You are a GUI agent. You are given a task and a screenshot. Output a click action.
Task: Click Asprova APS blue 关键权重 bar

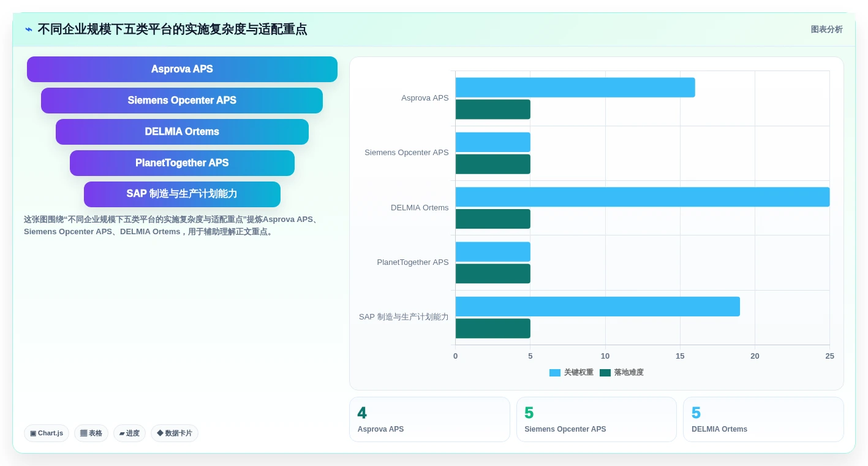point(575,88)
